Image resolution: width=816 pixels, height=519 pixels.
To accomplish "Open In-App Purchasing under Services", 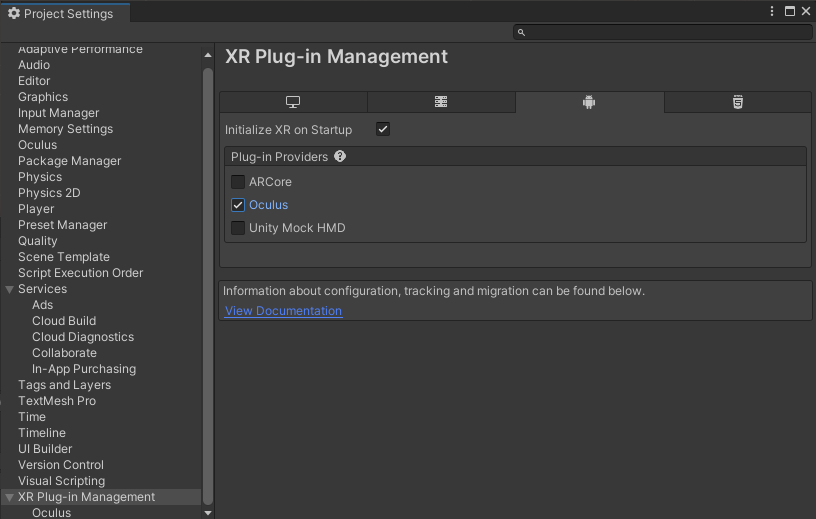I will point(84,369).
